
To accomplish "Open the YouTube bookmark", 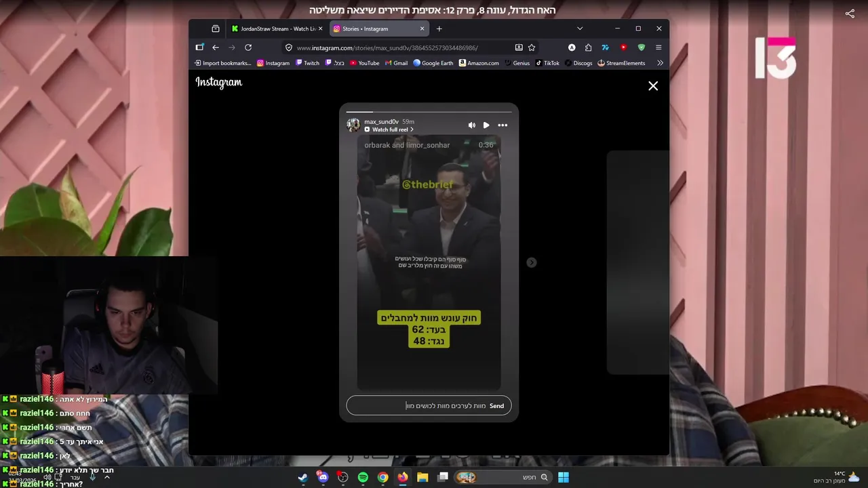I will [x=365, y=63].
